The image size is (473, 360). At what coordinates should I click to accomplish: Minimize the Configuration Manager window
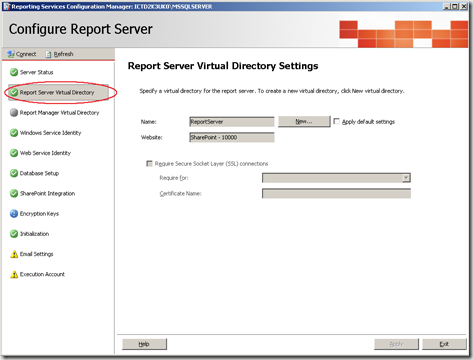coord(446,6)
